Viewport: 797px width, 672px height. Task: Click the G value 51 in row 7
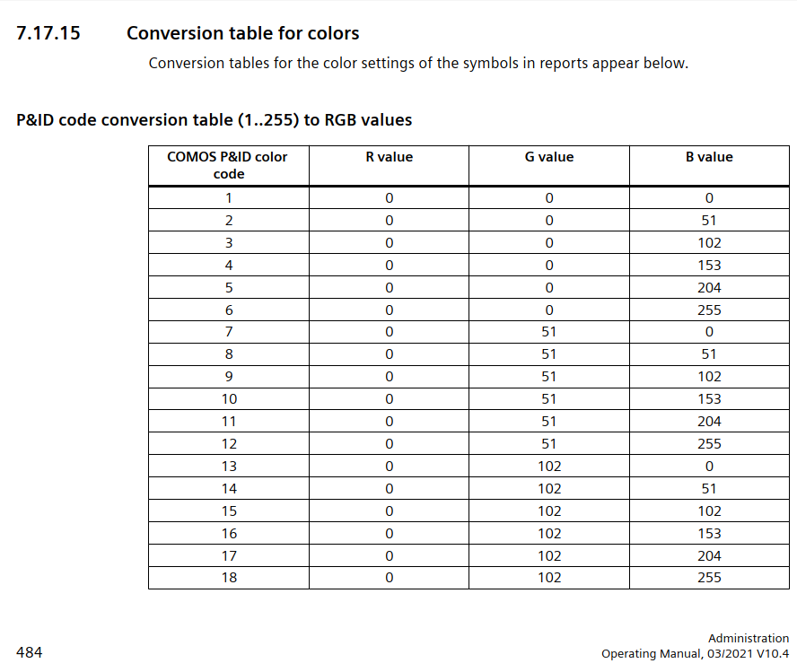point(549,332)
